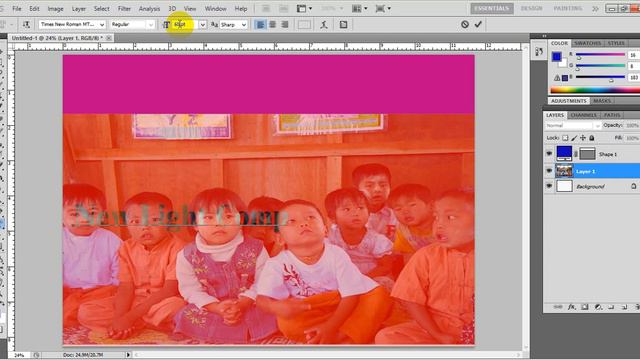
Task: Open the Arrange Documents menu
Action: click(359, 8)
